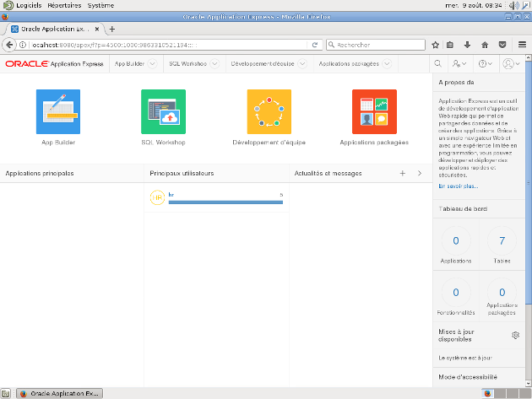The width and height of the screenshot is (532, 399).
Task: Click the Rechercher search field
Action: tap(376, 45)
